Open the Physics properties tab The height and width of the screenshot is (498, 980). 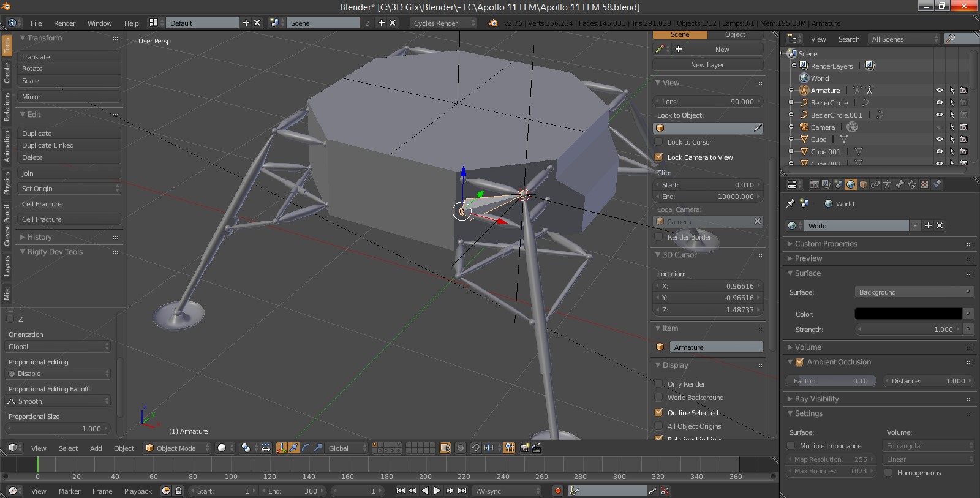click(x=937, y=184)
